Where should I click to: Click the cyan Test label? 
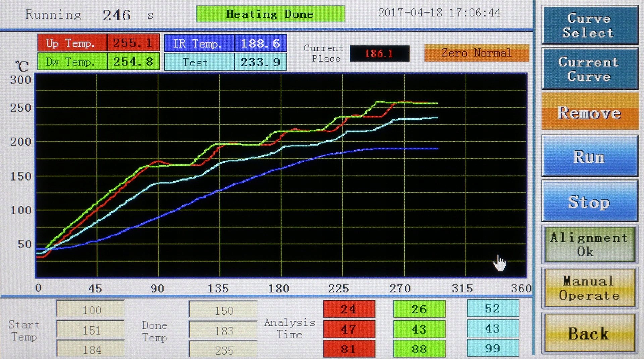click(199, 62)
